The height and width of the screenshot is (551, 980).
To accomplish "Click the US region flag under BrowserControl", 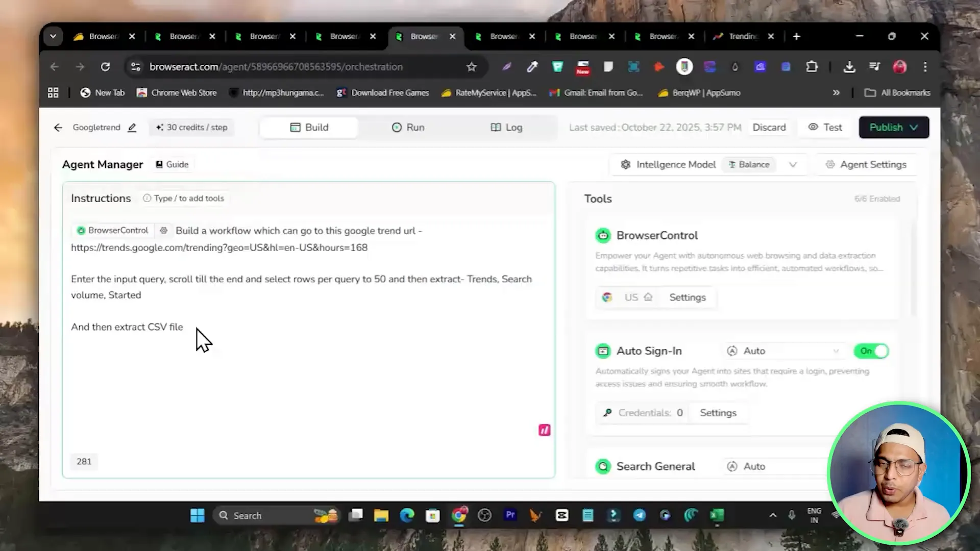I will (607, 297).
